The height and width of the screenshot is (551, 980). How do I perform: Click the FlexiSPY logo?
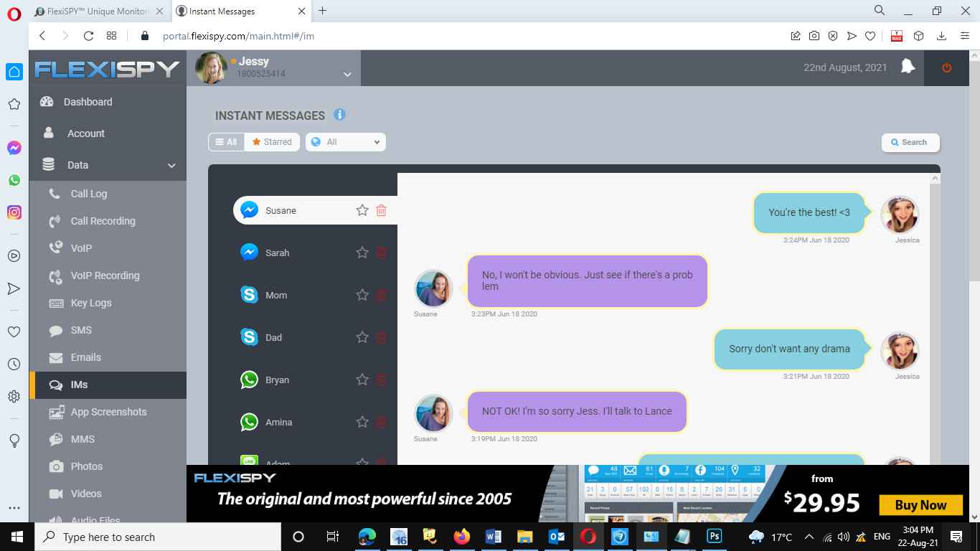108,69
